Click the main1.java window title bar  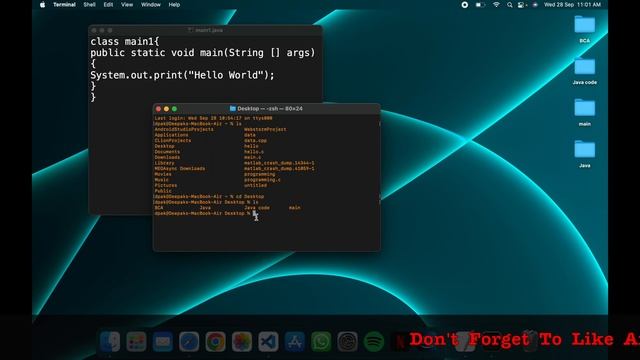click(x=205, y=30)
